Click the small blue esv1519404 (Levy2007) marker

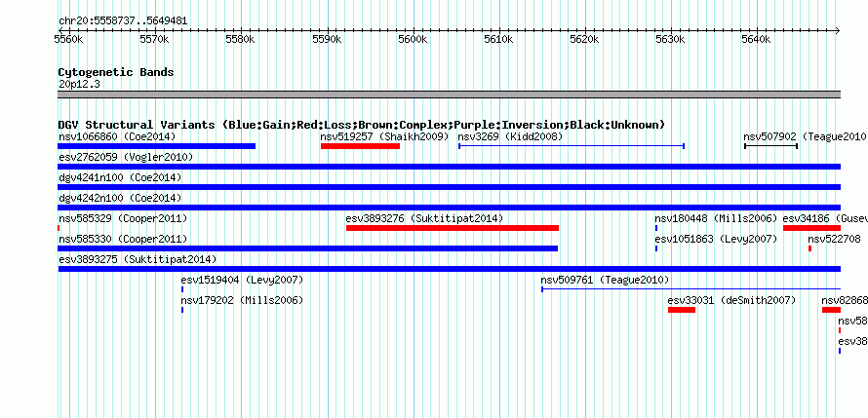pyautogui.click(x=182, y=289)
